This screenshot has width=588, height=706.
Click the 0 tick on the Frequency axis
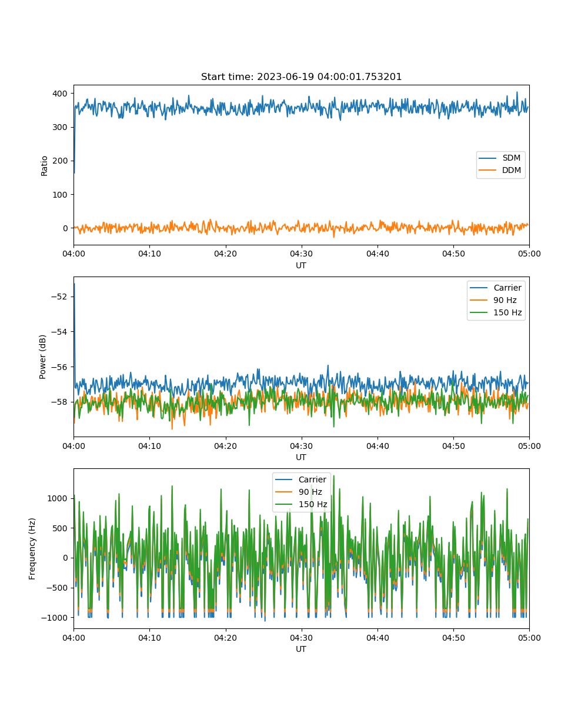(x=66, y=558)
